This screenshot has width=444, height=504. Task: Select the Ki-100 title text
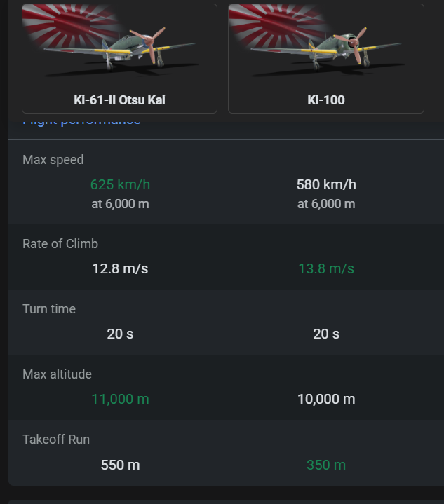326,100
